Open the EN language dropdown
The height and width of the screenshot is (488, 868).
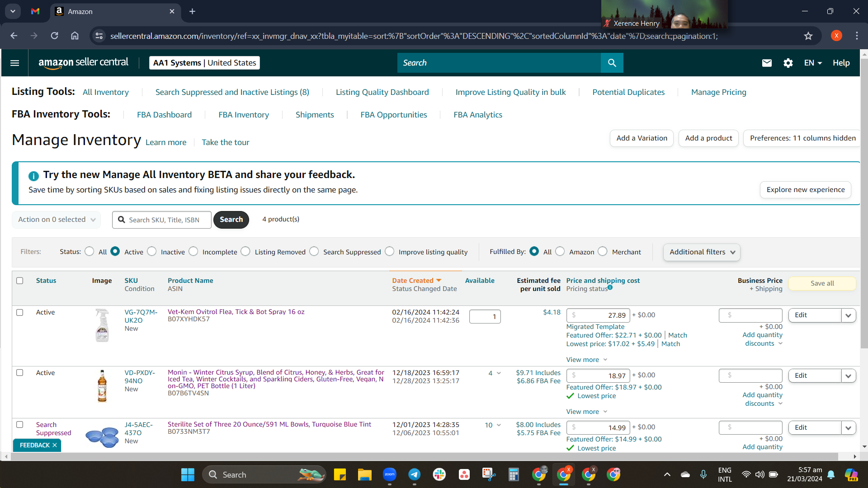[813, 63]
